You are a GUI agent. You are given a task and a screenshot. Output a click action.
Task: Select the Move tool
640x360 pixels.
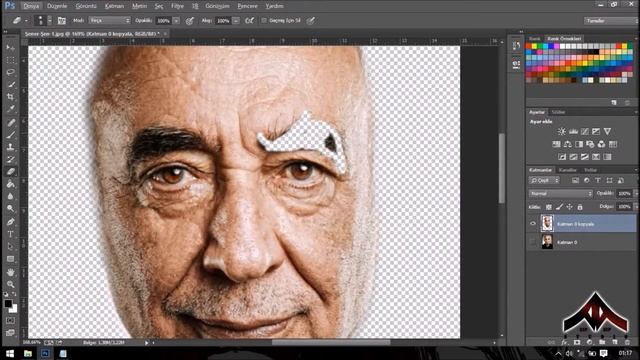pyautogui.click(x=11, y=48)
